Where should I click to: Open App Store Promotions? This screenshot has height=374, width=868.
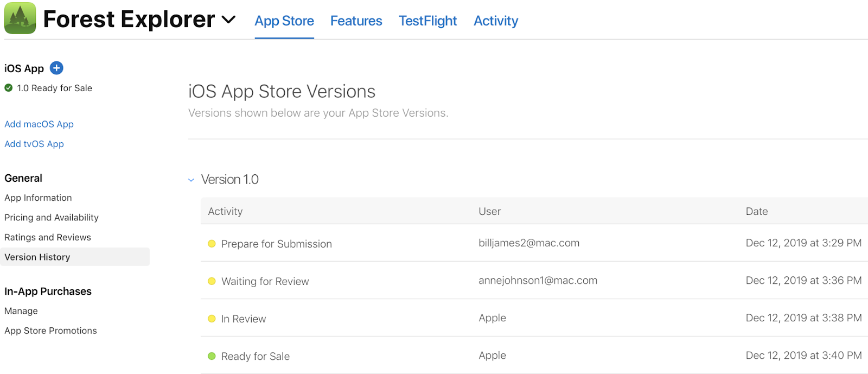point(50,331)
